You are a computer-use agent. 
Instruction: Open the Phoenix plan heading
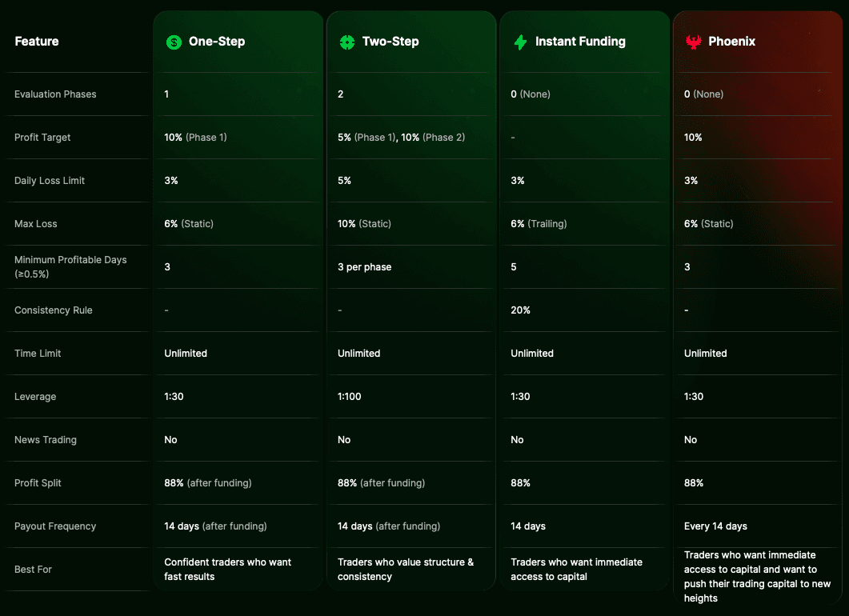[x=731, y=42]
